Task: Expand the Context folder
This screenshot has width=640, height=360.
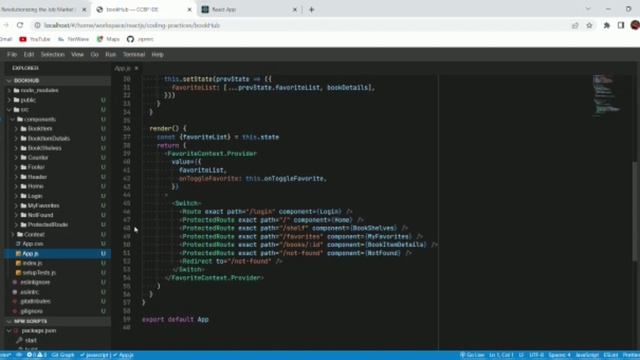Action: tap(57, 234)
